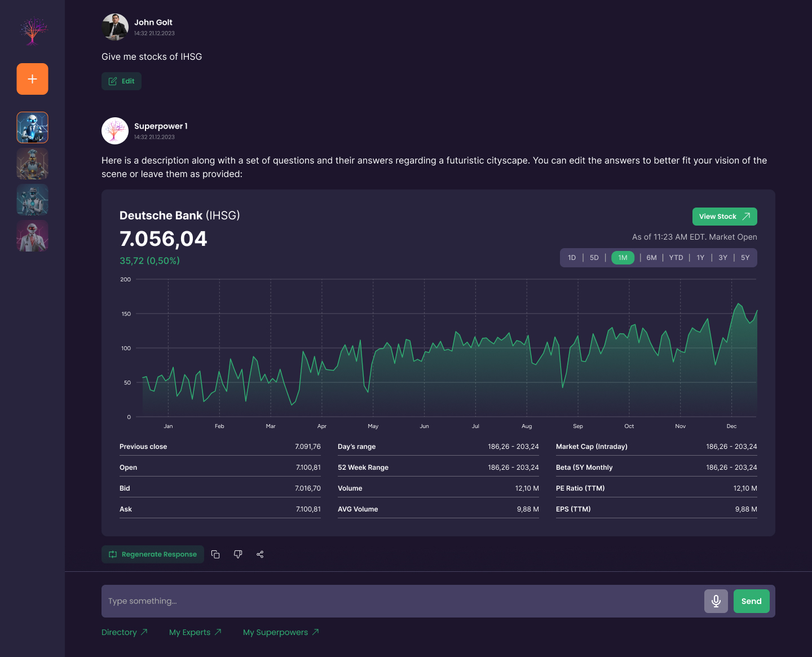Click Regenerate Response
The image size is (812, 657).
click(x=153, y=554)
